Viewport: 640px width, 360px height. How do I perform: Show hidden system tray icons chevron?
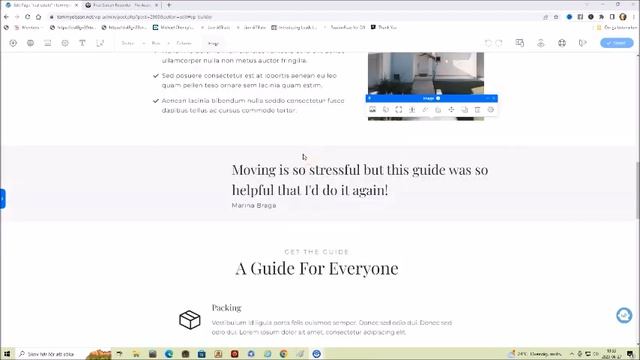point(572,354)
